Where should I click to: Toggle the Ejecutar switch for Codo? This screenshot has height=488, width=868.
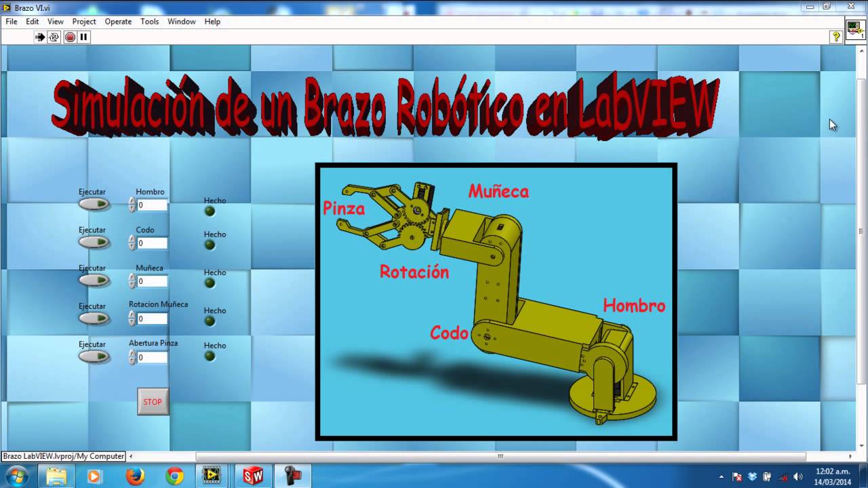tap(94, 242)
